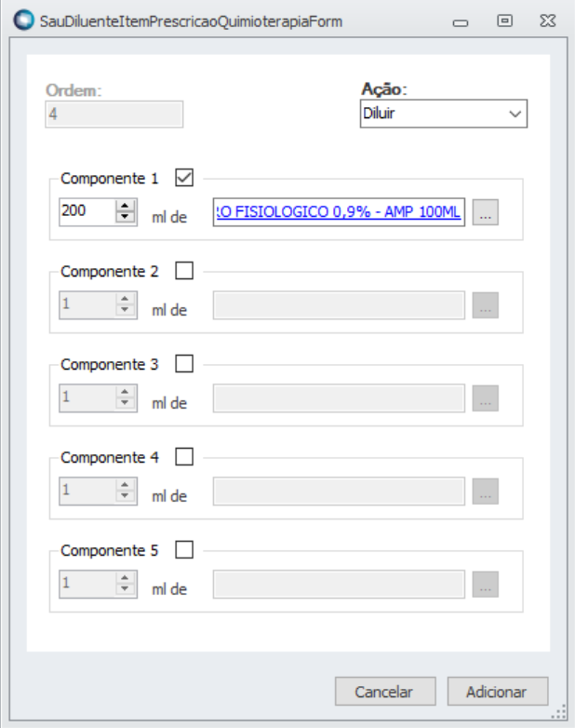Click the window resize grip in the corner
The image size is (575, 728).
click(x=559, y=711)
